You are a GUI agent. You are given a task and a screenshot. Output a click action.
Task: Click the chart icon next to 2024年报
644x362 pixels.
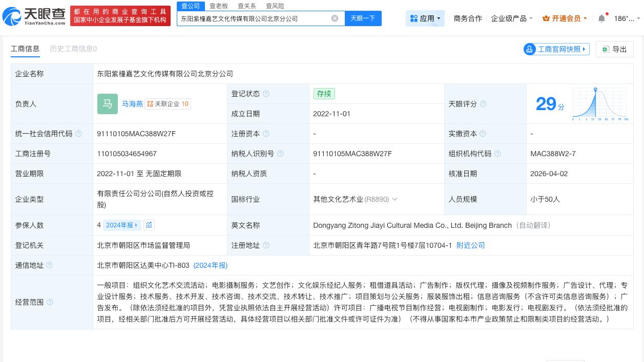[x=149, y=225]
